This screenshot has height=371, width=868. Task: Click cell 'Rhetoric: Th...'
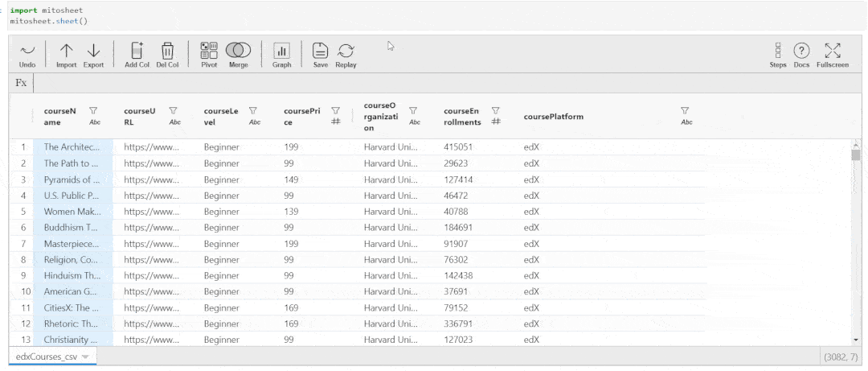(73, 324)
